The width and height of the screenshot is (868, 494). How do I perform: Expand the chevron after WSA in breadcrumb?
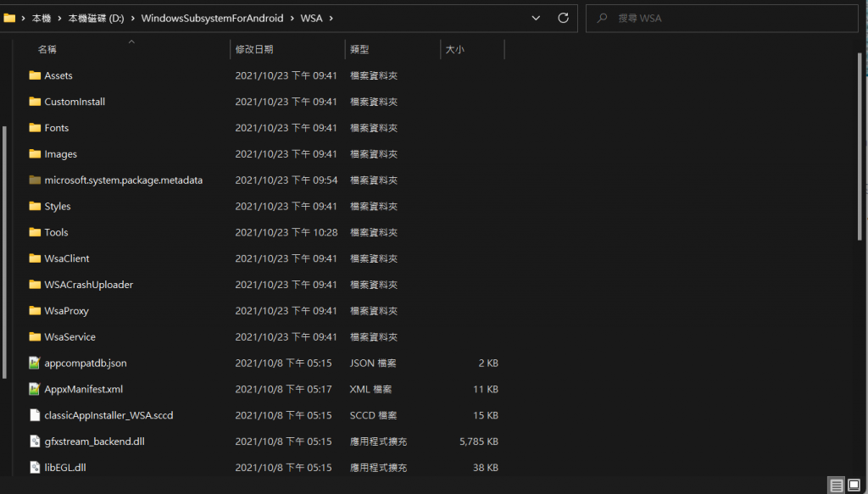click(x=331, y=18)
